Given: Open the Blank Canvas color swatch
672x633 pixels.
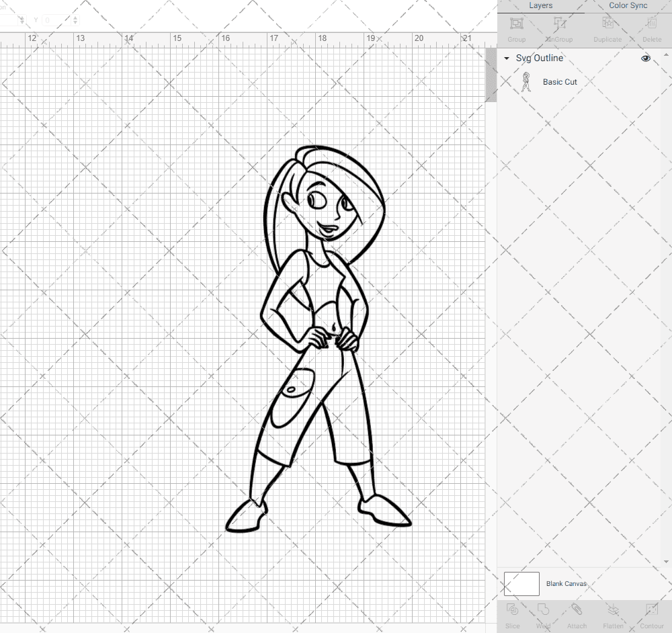Looking at the screenshot, I should (x=521, y=583).
